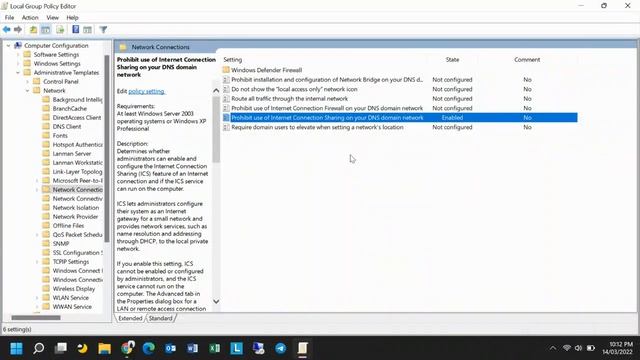Click the tree pane horizontal scrollbar thumb
640x360 pixels.
click(x=36, y=318)
